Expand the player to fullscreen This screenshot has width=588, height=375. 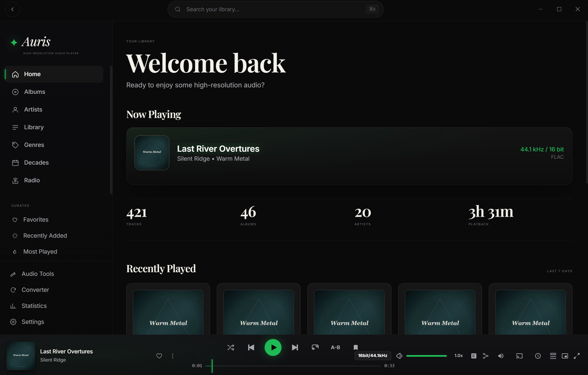click(x=577, y=356)
